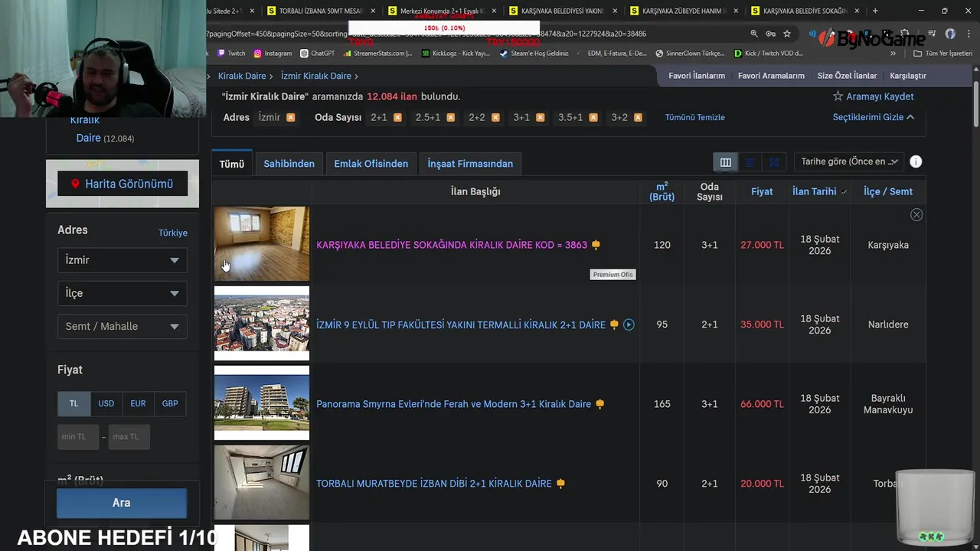Image resolution: width=980 pixels, height=551 pixels.
Task: Open the KickLogz bookmark
Action: (x=456, y=54)
